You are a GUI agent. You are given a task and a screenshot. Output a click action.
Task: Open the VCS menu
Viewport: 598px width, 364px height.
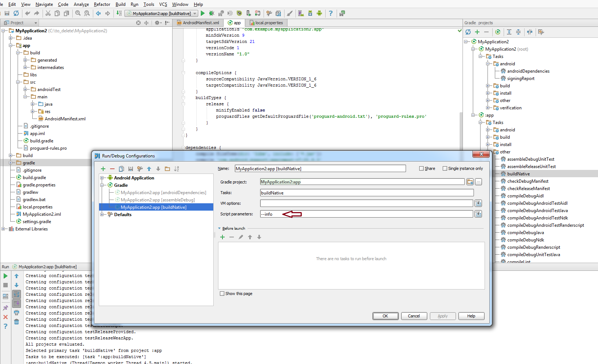pyautogui.click(x=163, y=4)
